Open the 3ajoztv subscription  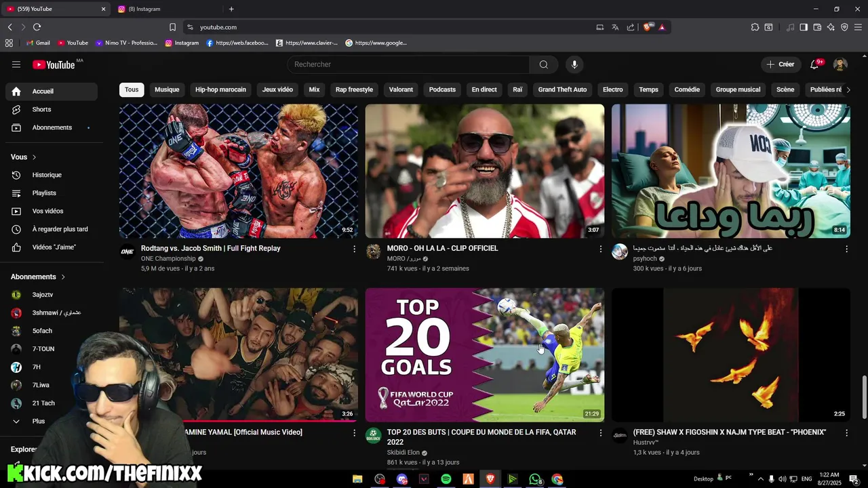(52, 295)
